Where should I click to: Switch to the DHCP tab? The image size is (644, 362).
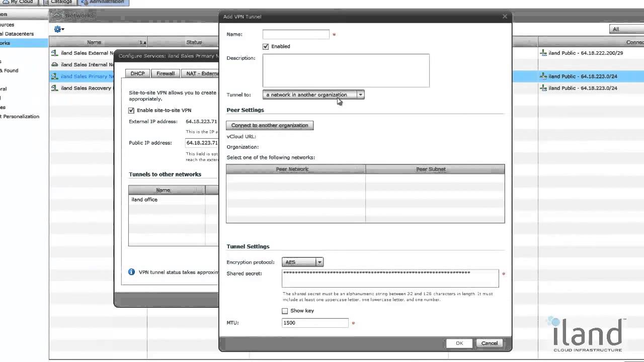coord(137,73)
